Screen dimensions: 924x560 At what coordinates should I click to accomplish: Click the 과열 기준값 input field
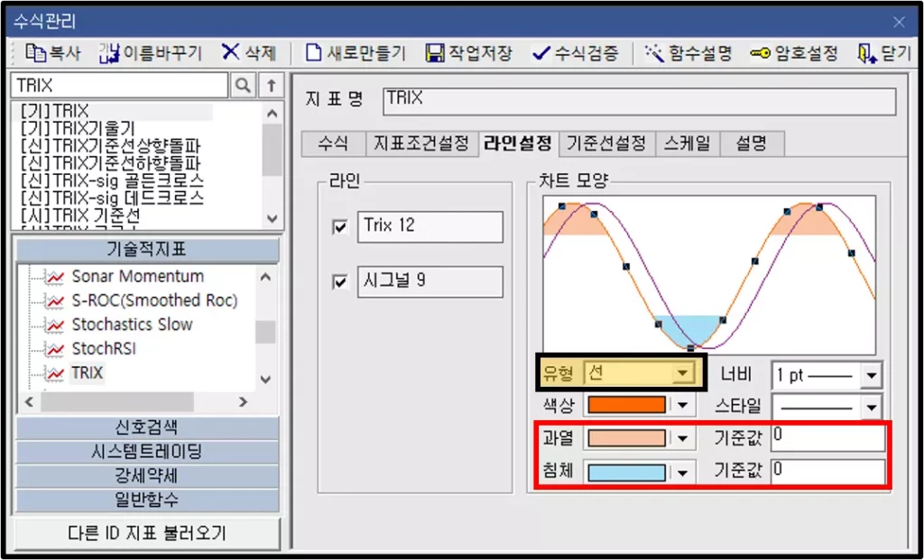[x=827, y=438]
